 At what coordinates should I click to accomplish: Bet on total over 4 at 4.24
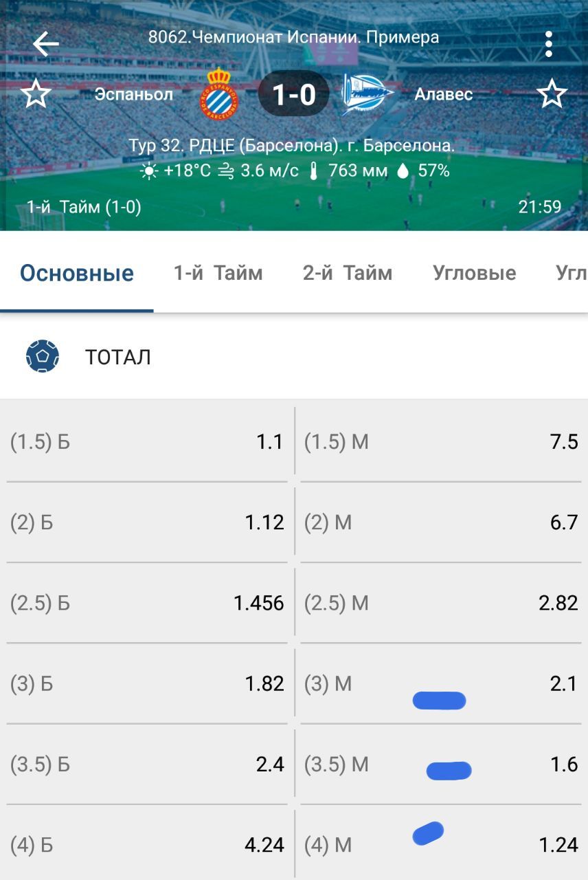click(x=147, y=845)
